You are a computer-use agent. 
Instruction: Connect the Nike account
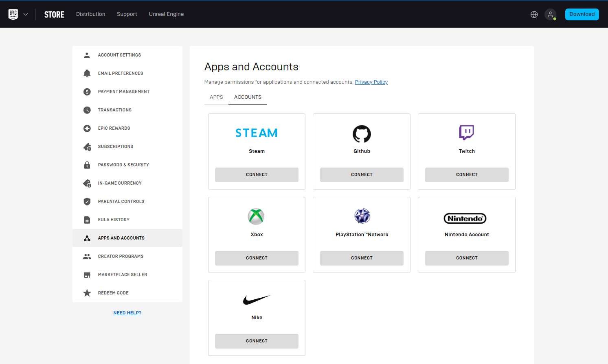pos(257,341)
